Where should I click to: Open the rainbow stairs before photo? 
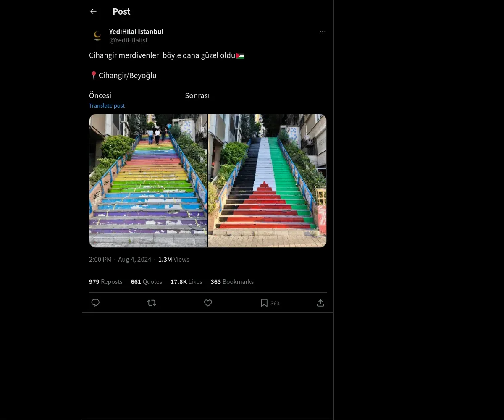pos(148,181)
